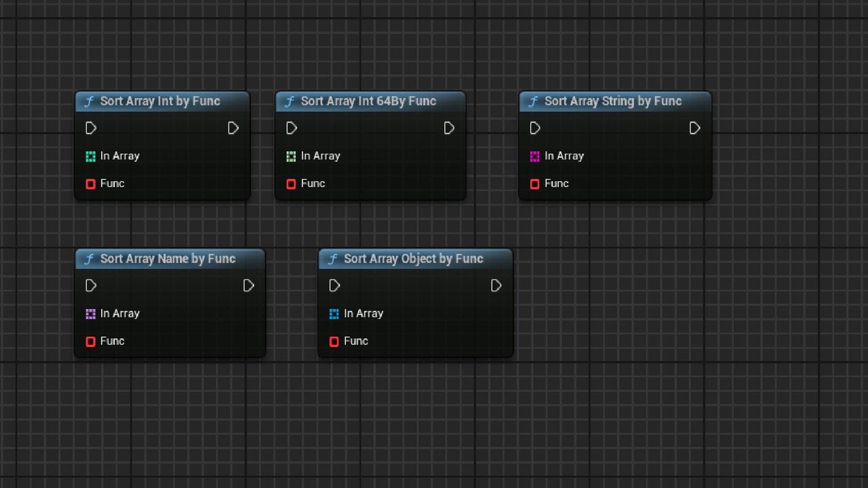Select Sort Array Name by Func node title

point(168,259)
